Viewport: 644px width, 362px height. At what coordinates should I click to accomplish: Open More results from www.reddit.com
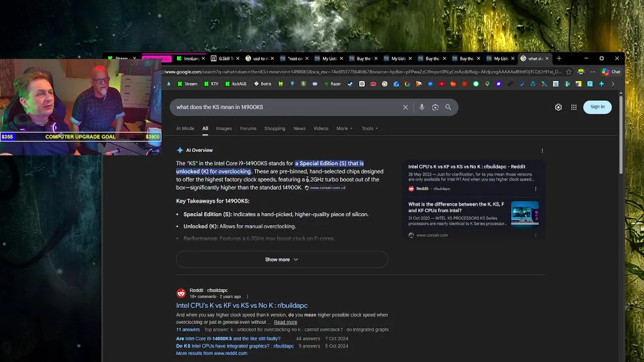(211, 353)
